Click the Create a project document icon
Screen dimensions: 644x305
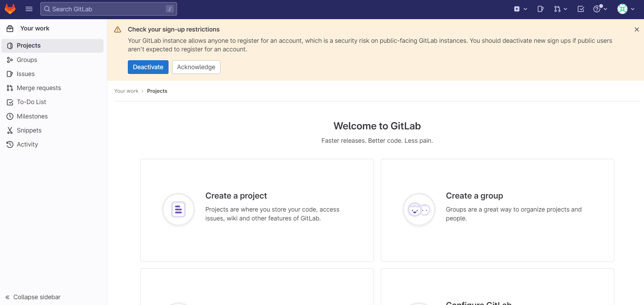(x=178, y=210)
